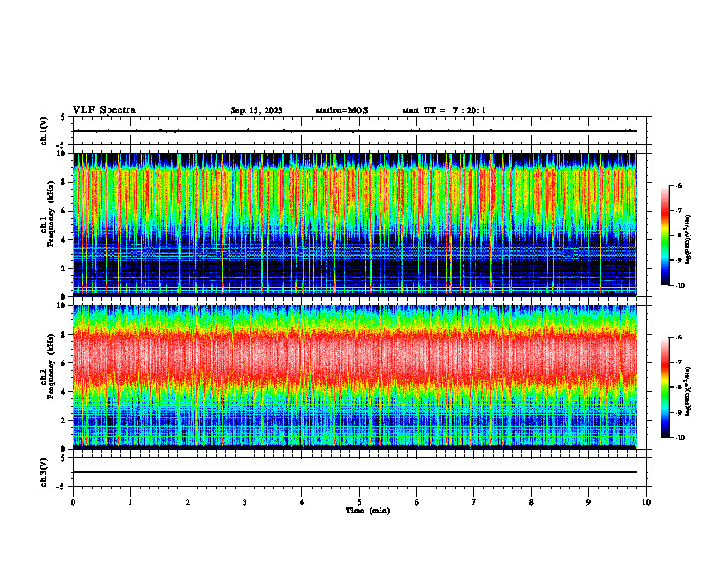Click the "ch.1(V)" axis label at top
The width and height of the screenshot is (728, 563).
(x=43, y=131)
